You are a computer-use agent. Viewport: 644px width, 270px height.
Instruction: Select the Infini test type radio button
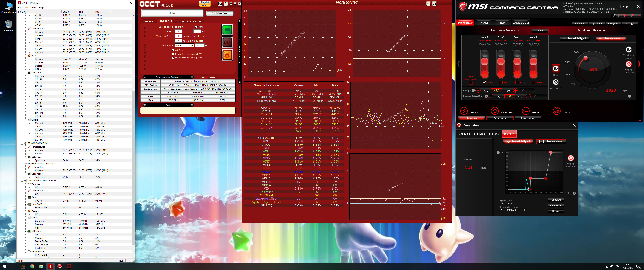[176, 27]
